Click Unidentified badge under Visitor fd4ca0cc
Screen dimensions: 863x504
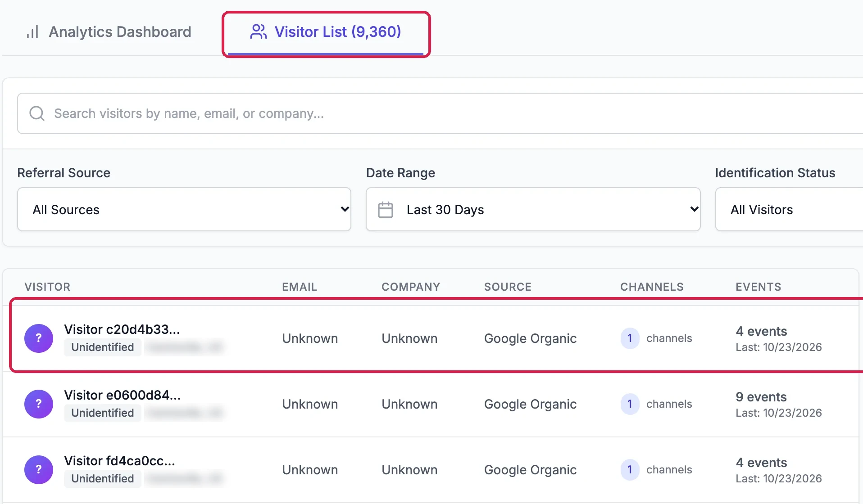103,478
